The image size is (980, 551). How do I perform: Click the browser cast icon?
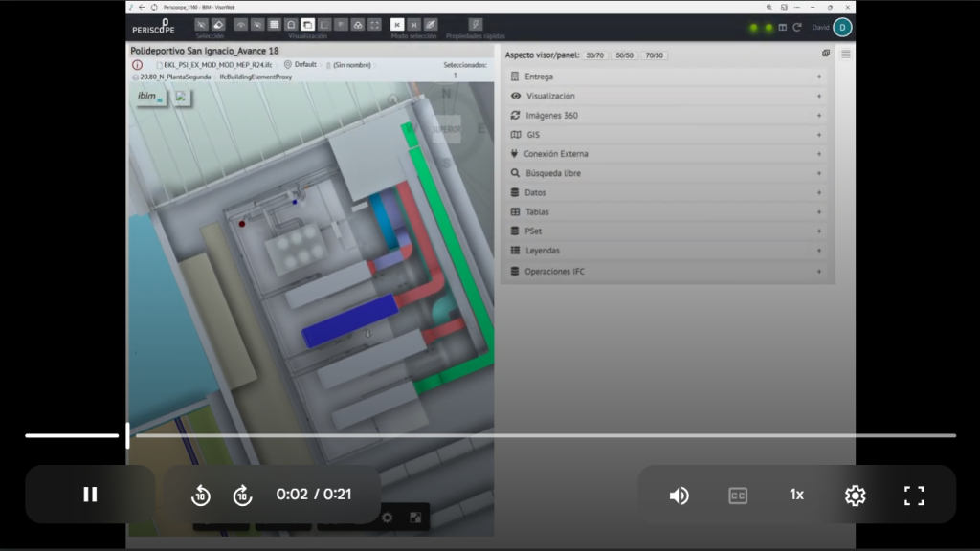click(x=784, y=7)
